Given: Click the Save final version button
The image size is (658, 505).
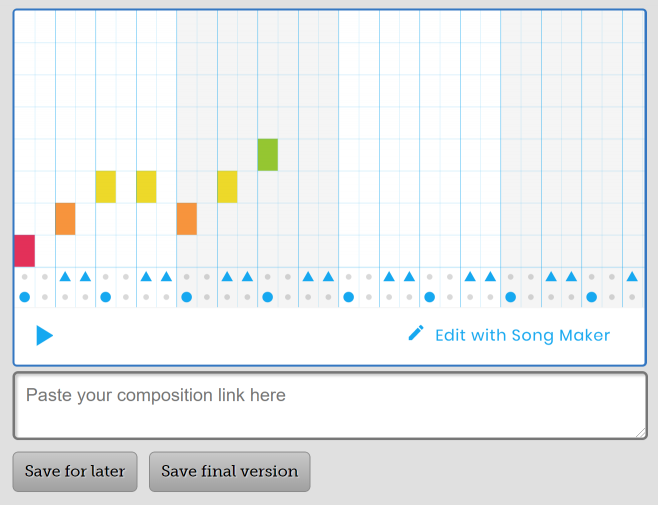Looking at the screenshot, I should (229, 471).
